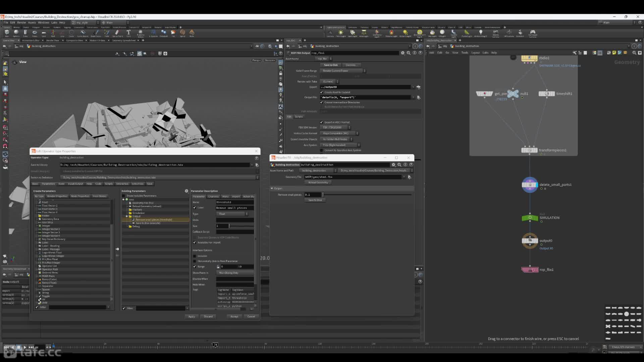This screenshot has height=362, width=644.
Task: Enable the Invisible interface option
Action: pyautogui.click(x=195, y=256)
